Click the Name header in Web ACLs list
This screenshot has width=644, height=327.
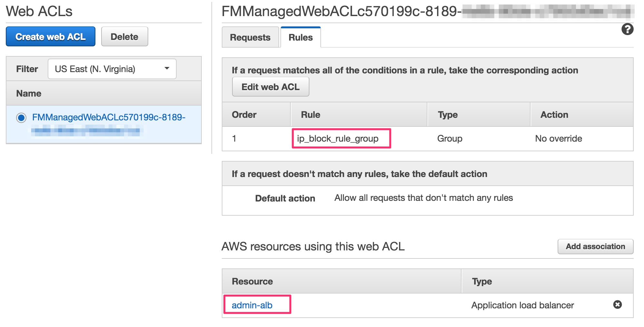coord(28,93)
